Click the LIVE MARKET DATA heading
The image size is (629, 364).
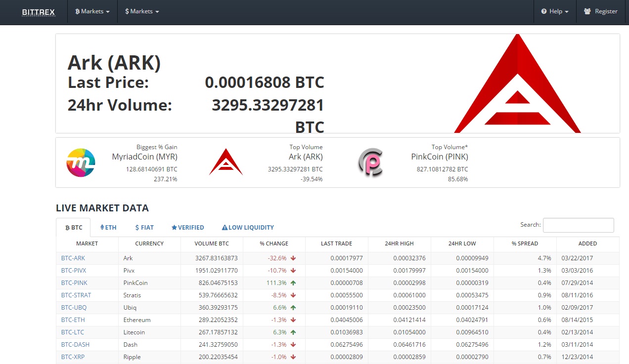102,208
